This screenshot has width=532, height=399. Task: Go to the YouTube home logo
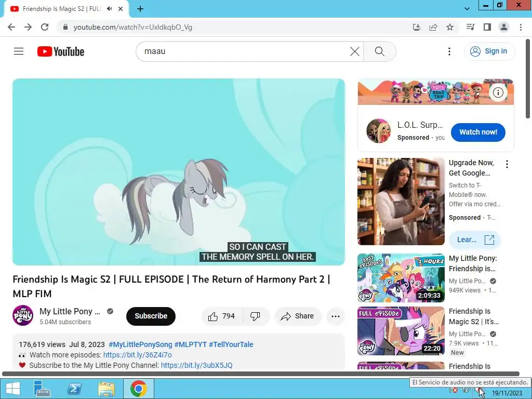coord(61,51)
